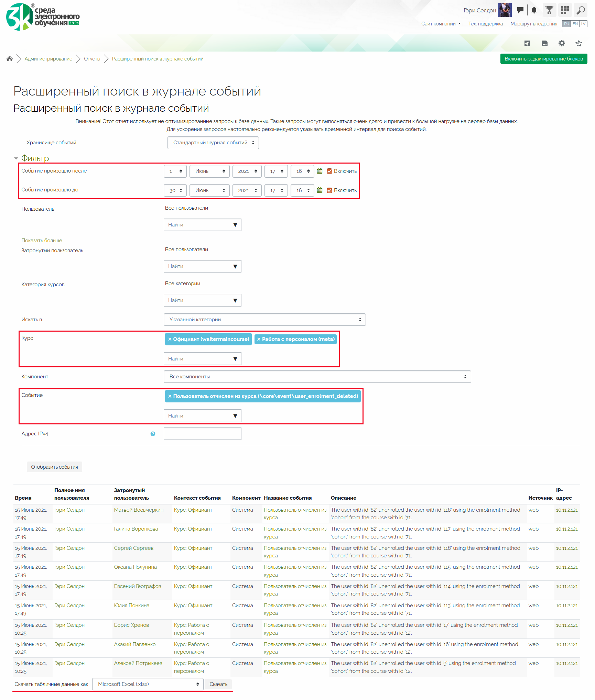Open notifications bell icon

(x=534, y=10)
